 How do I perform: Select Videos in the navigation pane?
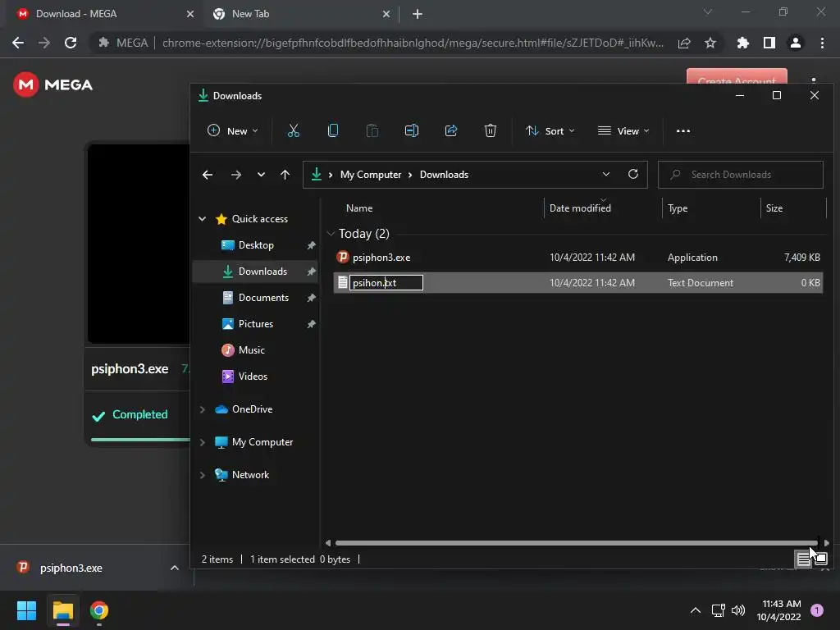(253, 376)
